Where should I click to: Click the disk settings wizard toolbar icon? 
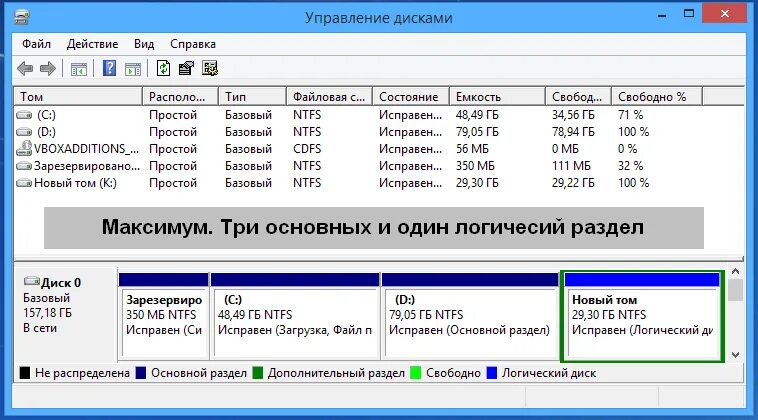pos(210,68)
